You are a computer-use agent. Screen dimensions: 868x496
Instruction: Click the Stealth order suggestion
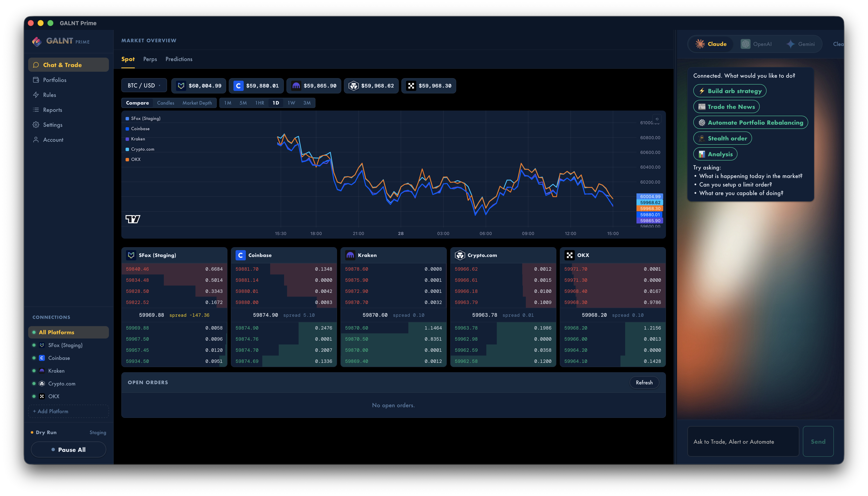click(x=722, y=138)
